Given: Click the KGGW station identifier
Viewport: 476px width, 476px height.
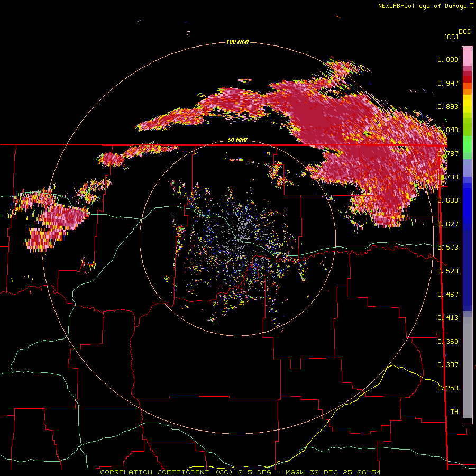Looking at the screenshot, I should click(x=295, y=472).
